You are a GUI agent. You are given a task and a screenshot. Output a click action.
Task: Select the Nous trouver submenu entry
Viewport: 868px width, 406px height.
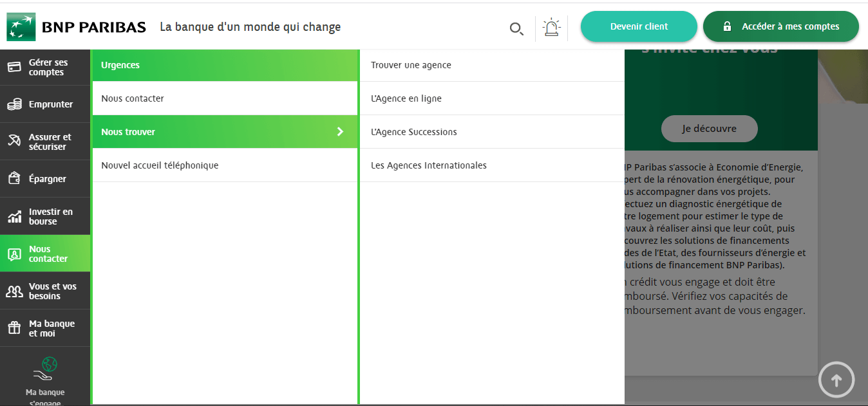[x=225, y=132]
